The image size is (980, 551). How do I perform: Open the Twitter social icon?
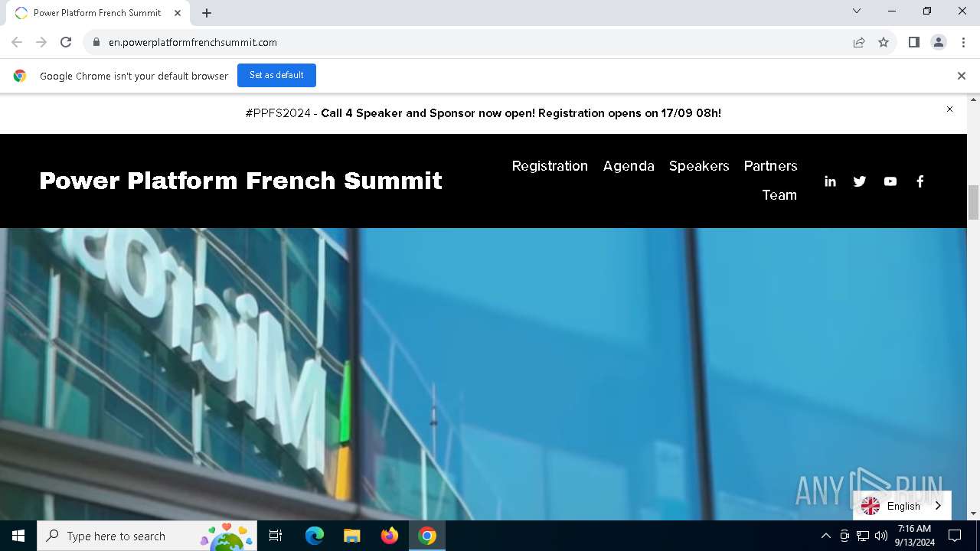point(860,181)
